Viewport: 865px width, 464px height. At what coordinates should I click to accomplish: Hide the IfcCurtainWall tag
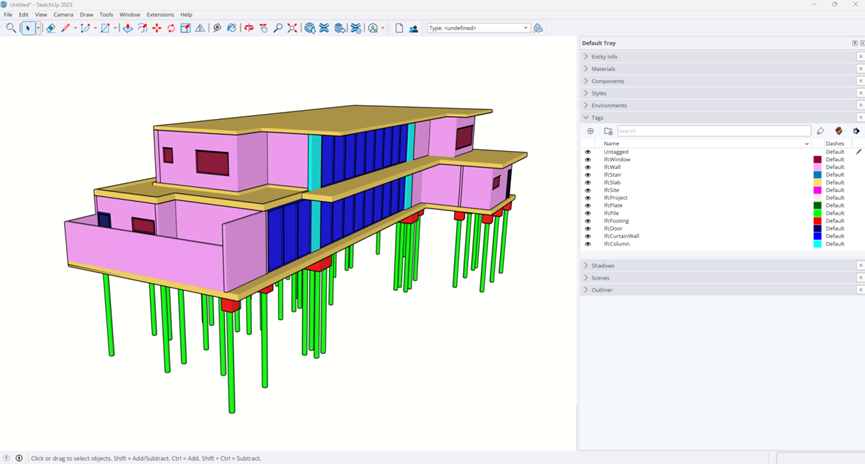click(x=588, y=236)
